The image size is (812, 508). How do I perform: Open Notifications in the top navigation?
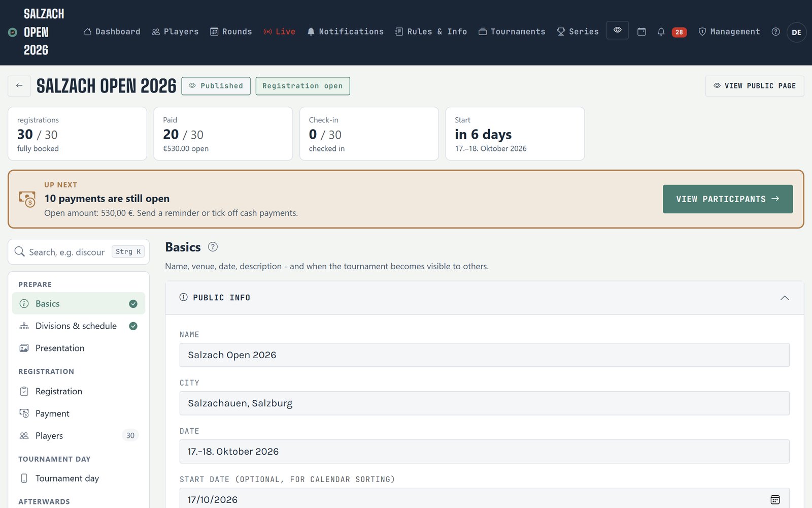[x=345, y=31]
